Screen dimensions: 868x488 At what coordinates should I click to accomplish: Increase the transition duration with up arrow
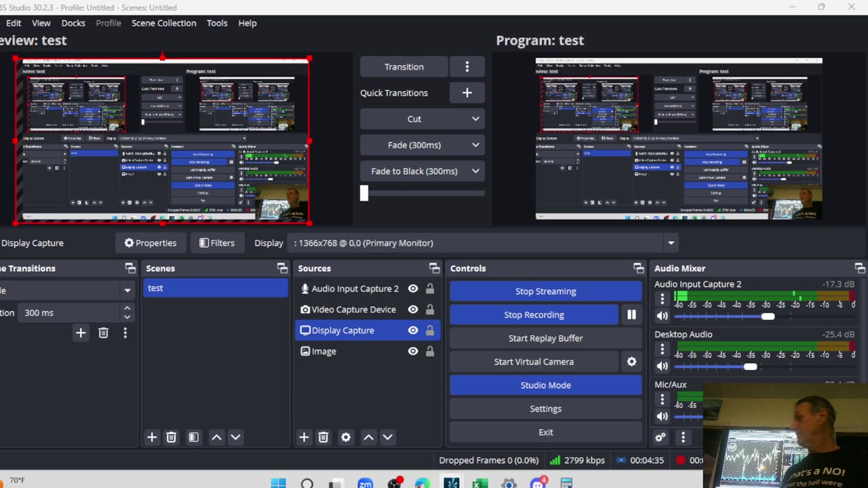coord(127,308)
